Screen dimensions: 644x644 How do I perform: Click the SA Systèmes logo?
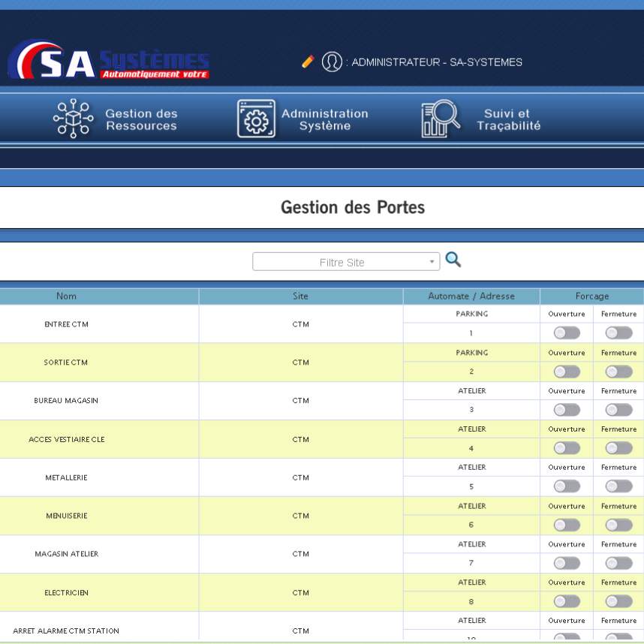pos(109,61)
